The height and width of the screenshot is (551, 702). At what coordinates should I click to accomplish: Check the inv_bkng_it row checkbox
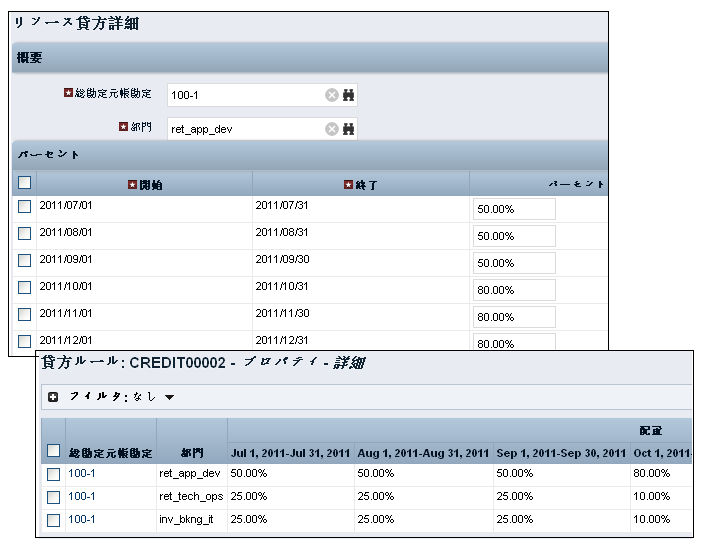[x=53, y=520]
